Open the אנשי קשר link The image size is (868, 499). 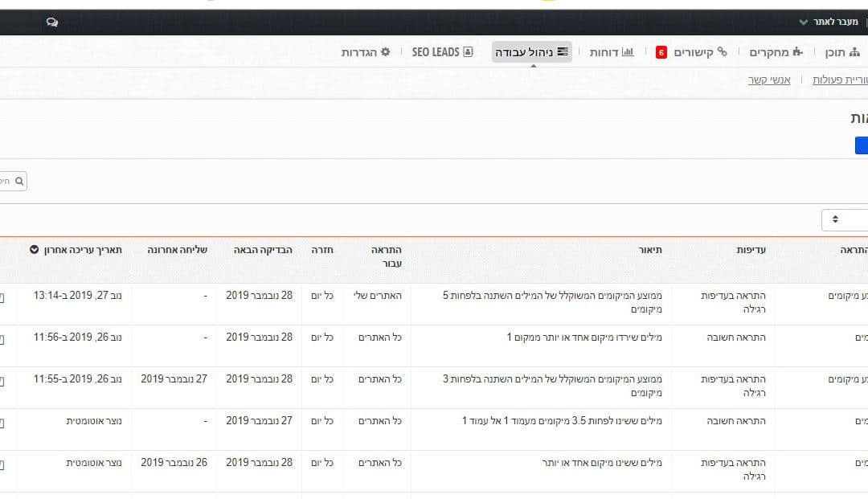pyautogui.click(x=769, y=80)
